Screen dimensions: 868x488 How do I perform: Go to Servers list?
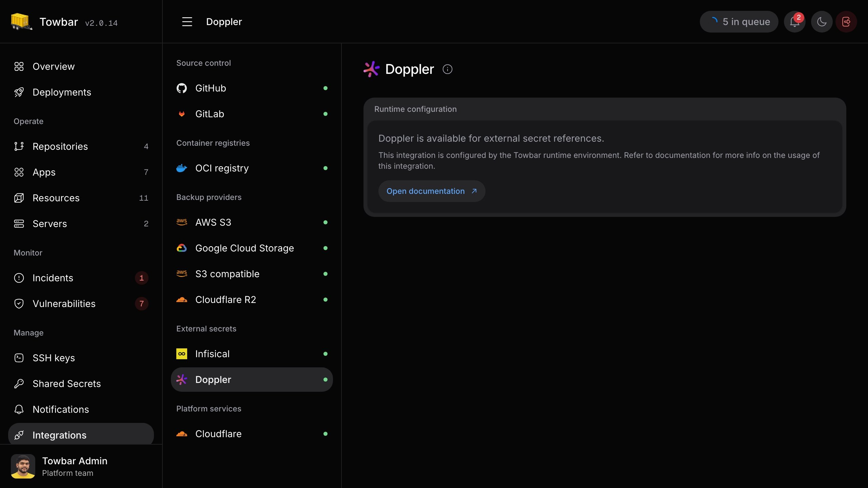click(x=81, y=224)
